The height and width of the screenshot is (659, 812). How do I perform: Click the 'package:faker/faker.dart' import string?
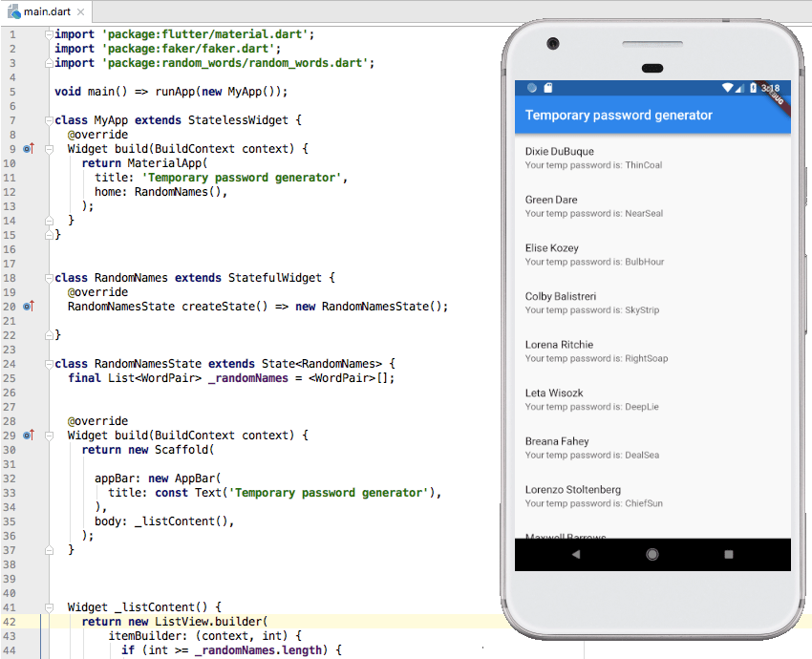click(x=188, y=49)
